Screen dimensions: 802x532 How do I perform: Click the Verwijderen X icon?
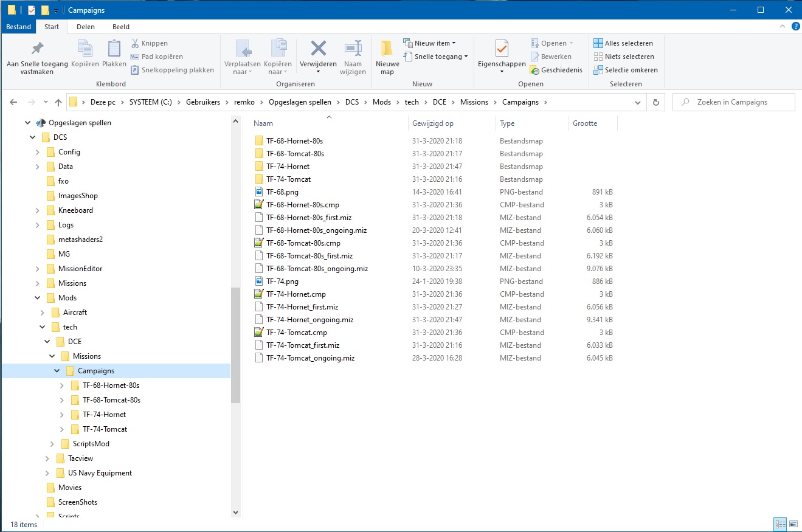(x=319, y=49)
